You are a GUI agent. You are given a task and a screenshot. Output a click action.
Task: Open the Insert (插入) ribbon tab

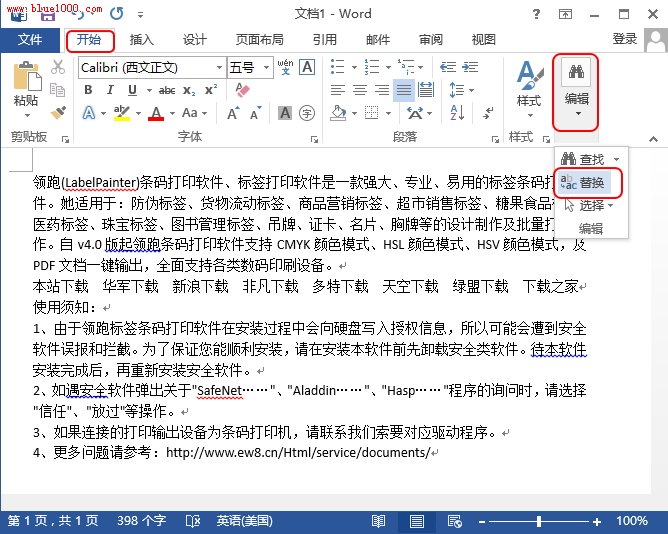pyautogui.click(x=142, y=40)
